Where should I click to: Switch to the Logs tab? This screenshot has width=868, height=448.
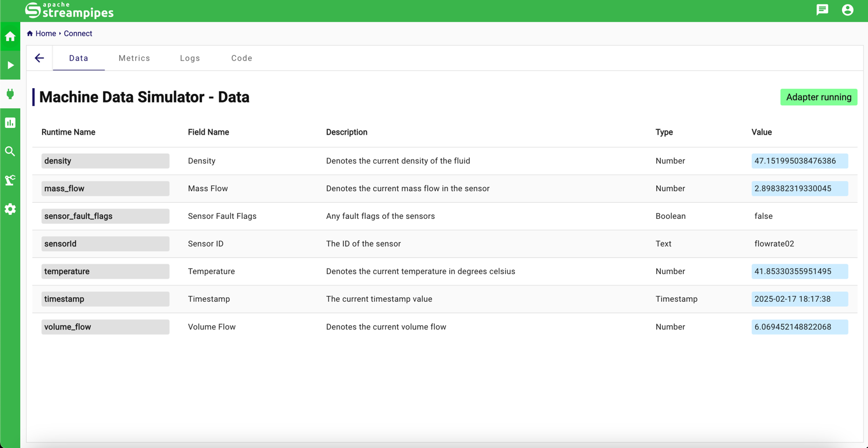point(190,58)
